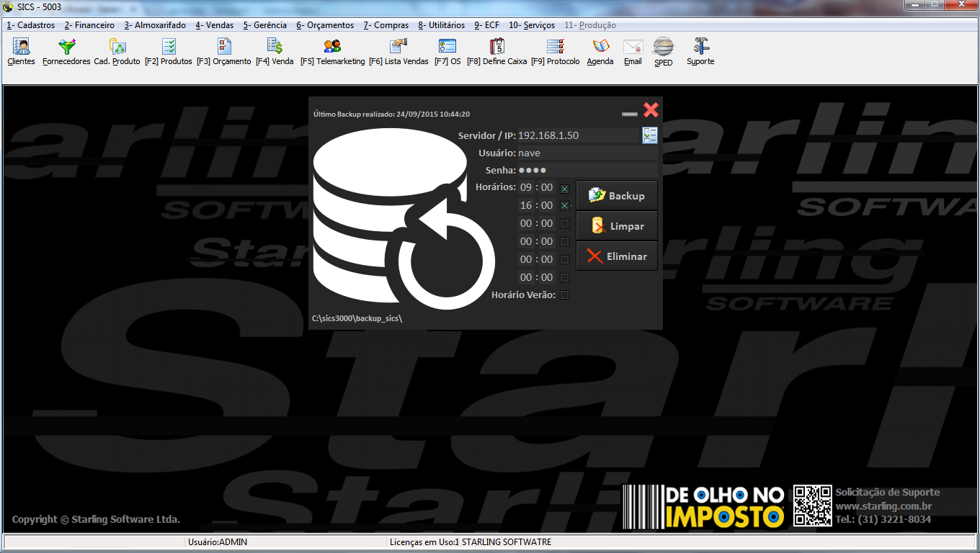Click the Senha password field
The image size is (980, 553).
pyautogui.click(x=587, y=170)
